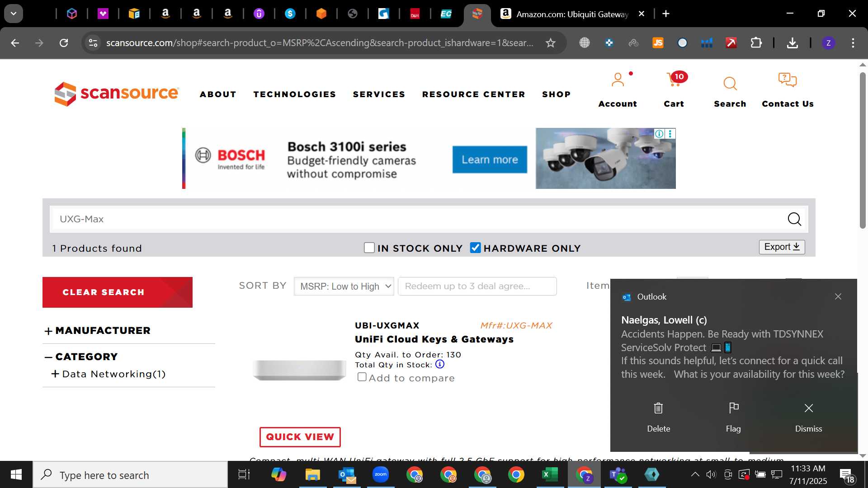Click the browser address bar URL

(320, 43)
